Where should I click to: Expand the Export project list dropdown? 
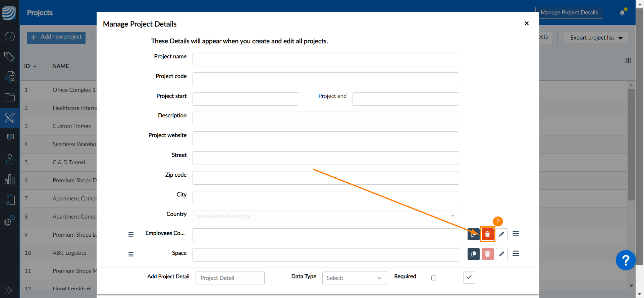coord(596,38)
